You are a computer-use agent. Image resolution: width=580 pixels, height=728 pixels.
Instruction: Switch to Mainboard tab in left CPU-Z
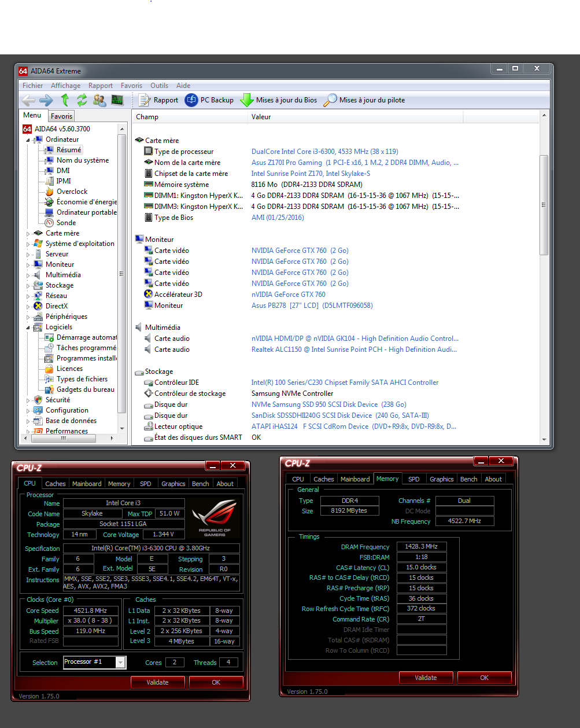coord(87,484)
